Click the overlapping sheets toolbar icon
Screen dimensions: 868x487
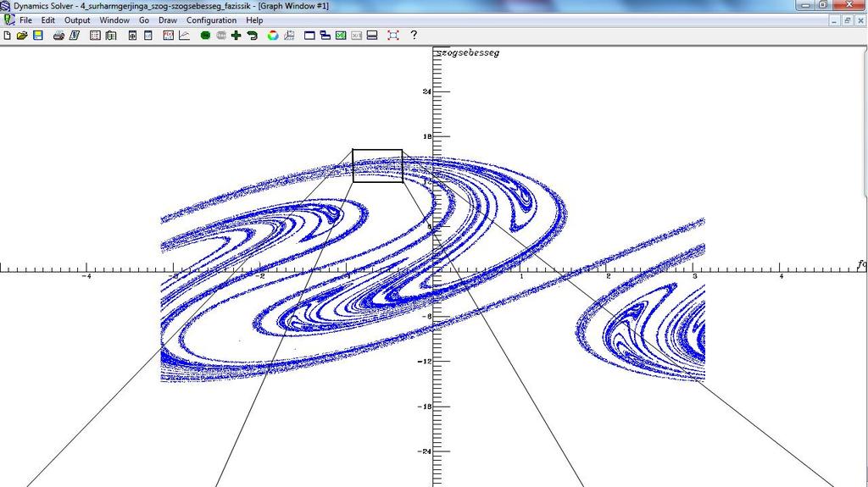tap(111, 36)
